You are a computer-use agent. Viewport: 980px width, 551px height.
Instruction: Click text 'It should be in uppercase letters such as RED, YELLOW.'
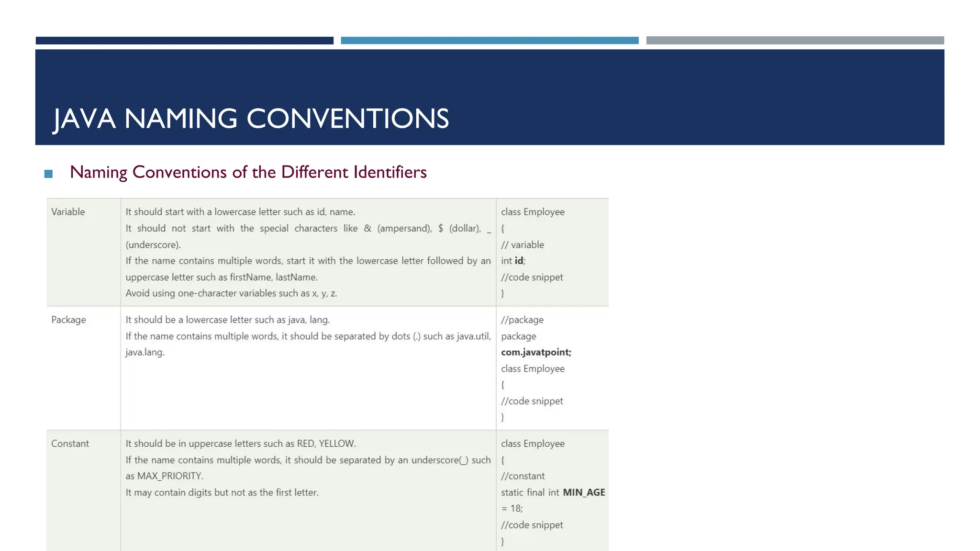click(241, 443)
